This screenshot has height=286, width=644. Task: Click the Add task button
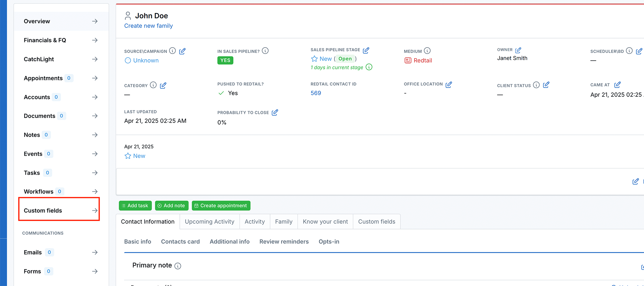(135, 206)
